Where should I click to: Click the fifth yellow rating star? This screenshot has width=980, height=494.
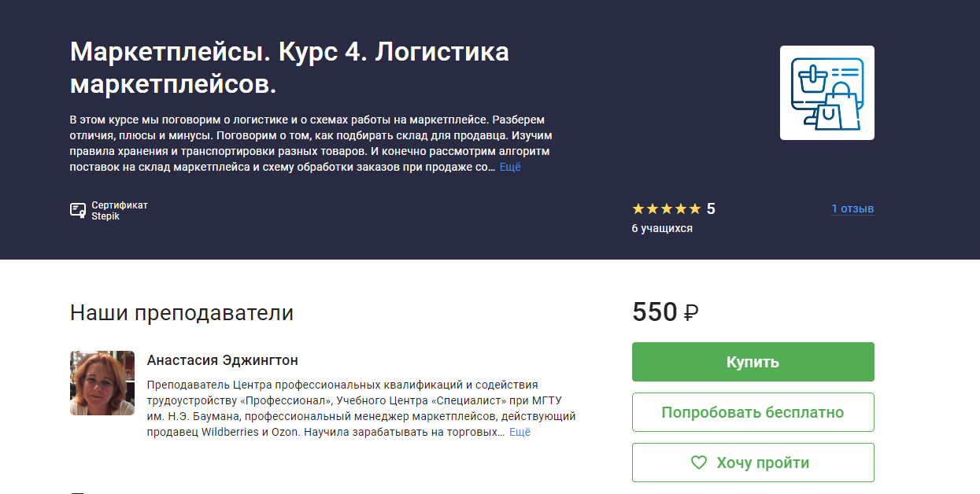click(x=694, y=209)
